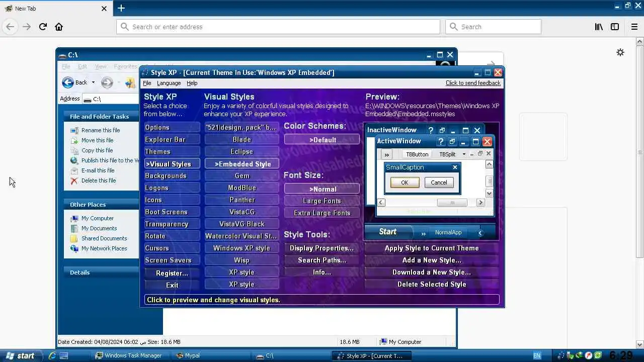Click the Forward arrow icon in Explorer window
The width and height of the screenshot is (644, 362).
pyautogui.click(x=107, y=82)
